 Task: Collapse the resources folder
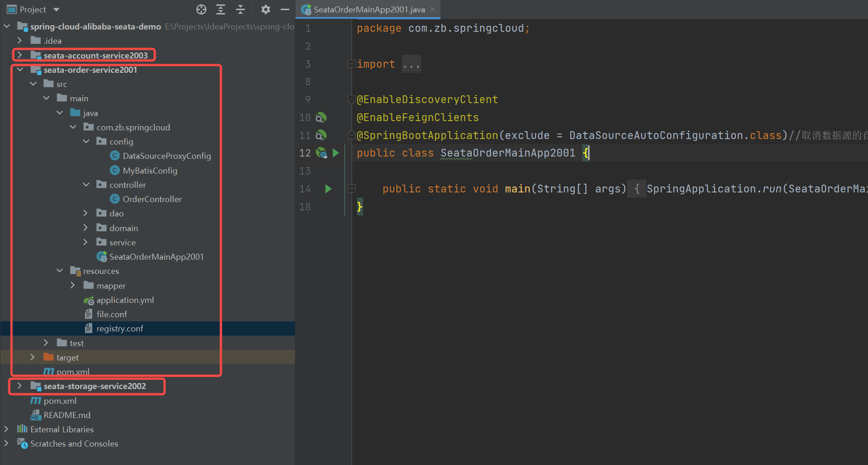[60, 271]
